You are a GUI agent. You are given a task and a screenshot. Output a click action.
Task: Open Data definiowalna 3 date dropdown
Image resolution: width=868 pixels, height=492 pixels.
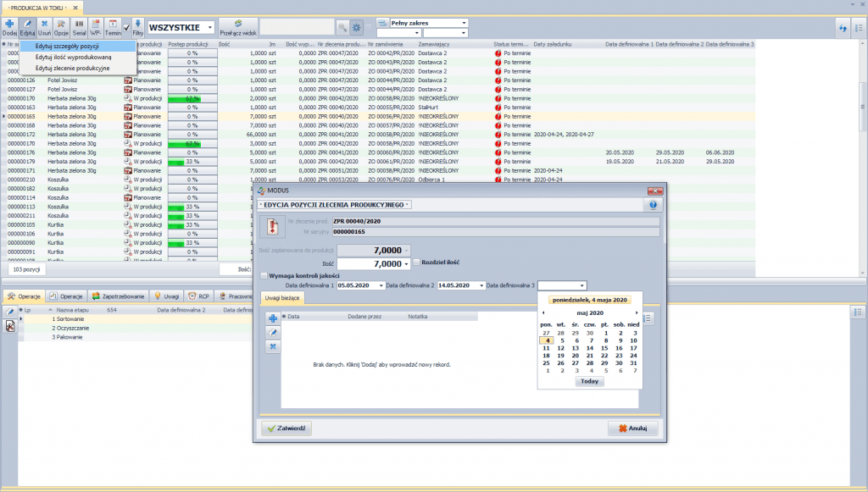coord(581,286)
